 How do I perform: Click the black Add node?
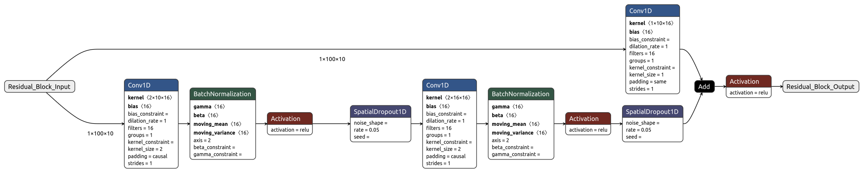click(704, 86)
